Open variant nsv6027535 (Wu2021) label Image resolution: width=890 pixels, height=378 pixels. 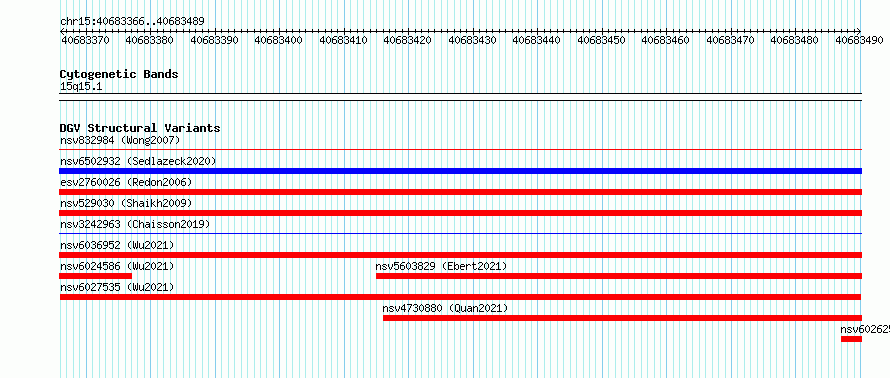[x=117, y=287]
